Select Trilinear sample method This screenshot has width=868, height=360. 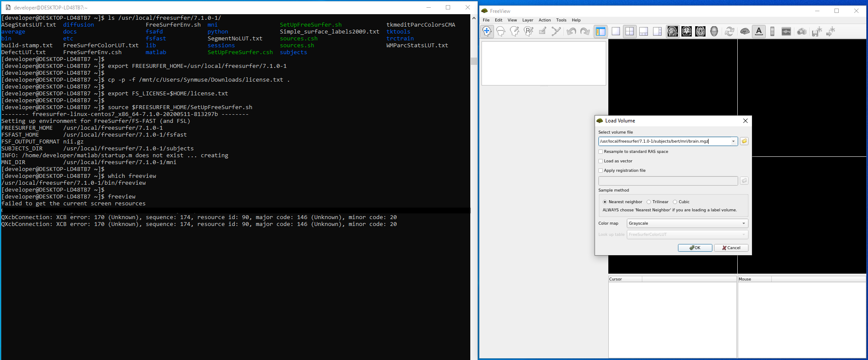click(649, 202)
